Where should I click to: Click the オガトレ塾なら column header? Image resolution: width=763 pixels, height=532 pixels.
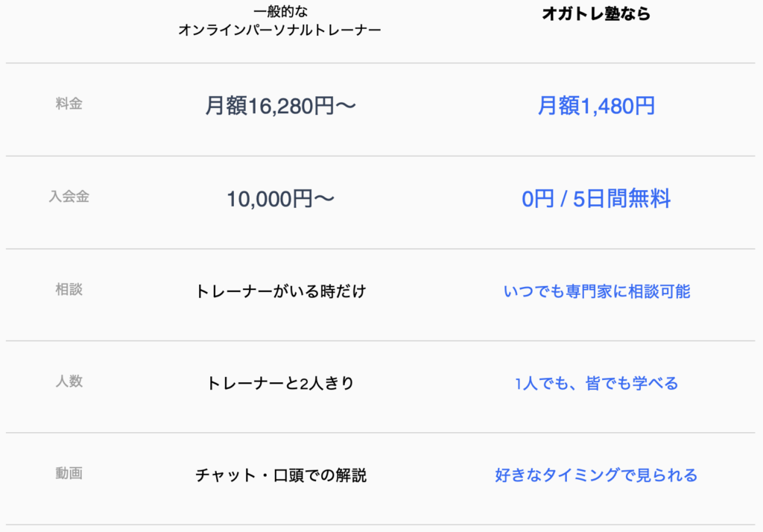[596, 13]
